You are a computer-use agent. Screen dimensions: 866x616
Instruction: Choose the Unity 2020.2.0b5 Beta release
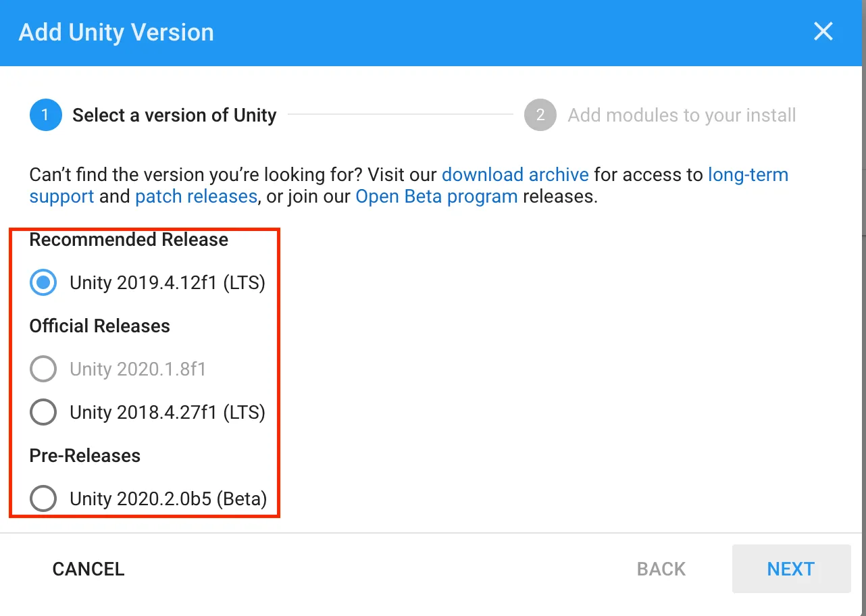[x=43, y=498]
